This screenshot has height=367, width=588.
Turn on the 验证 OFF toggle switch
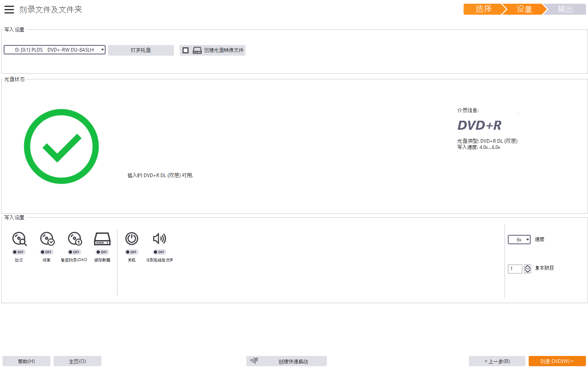coord(19,252)
